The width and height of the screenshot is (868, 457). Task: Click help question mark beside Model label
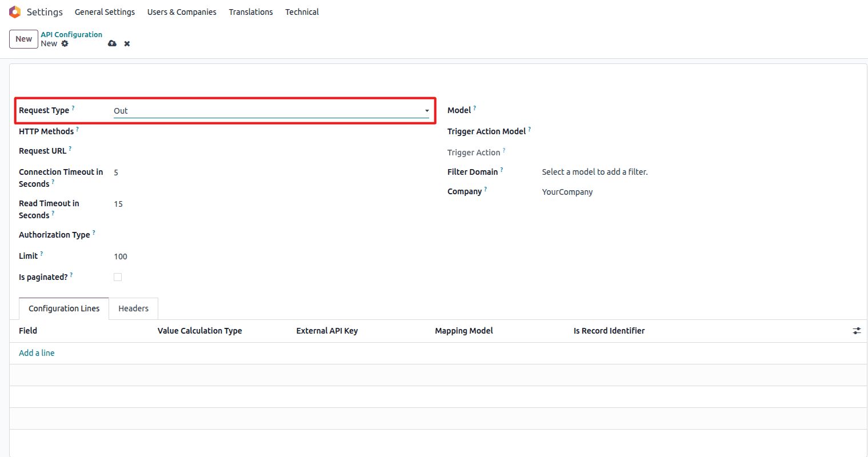click(x=475, y=108)
